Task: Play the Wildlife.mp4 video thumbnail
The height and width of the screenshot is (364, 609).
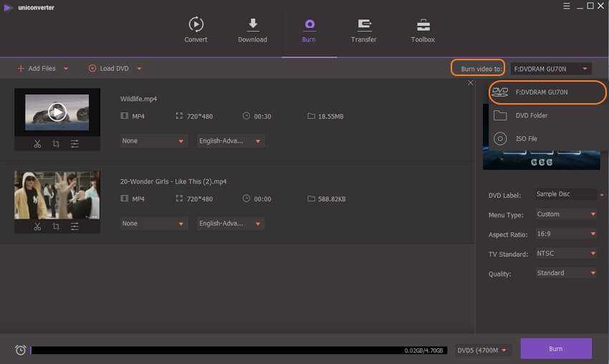Action: 57,112
